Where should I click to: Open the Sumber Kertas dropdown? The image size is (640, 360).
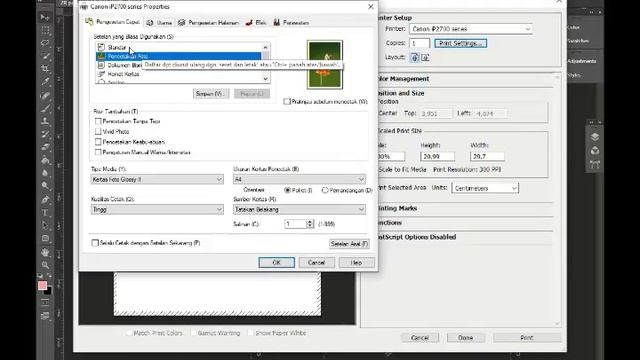click(x=299, y=209)
